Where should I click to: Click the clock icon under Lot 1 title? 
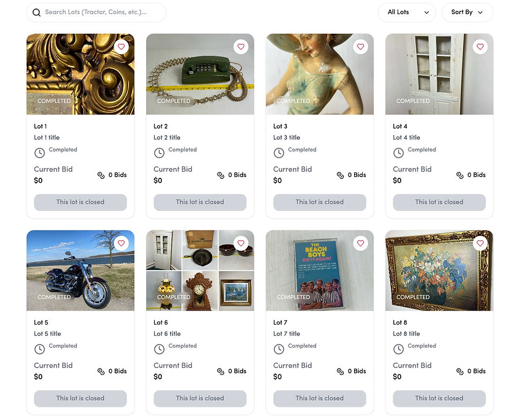pyautogui.click(x=40, y=153)
